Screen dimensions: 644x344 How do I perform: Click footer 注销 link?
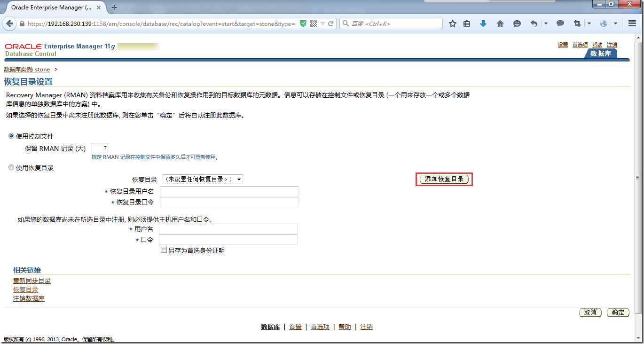point(367,327)
